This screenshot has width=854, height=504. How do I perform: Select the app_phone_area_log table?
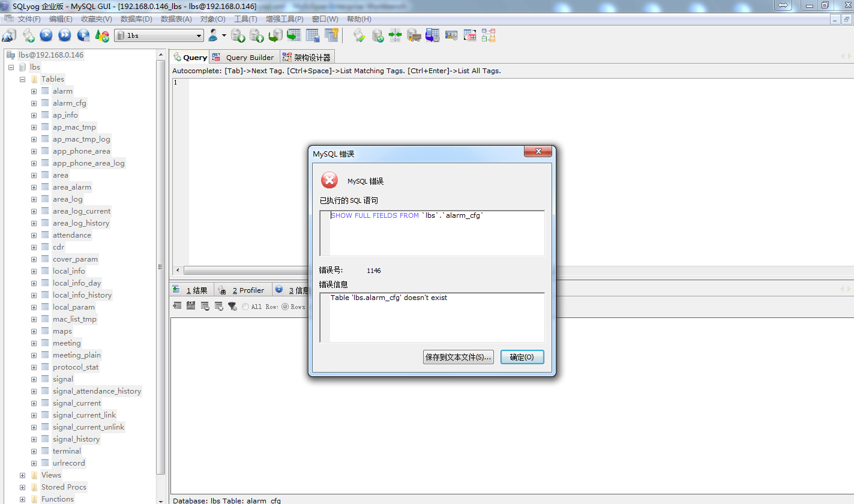point(89,163)
